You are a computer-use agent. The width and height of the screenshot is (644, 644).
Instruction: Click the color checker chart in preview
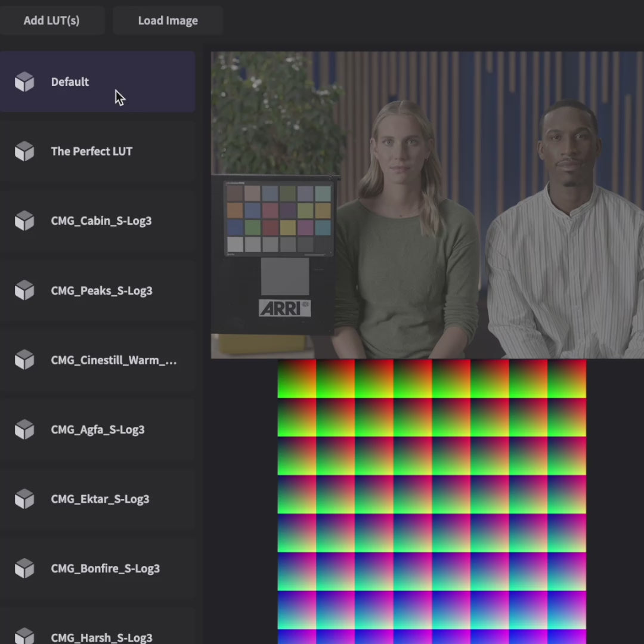tap(278, 218)
